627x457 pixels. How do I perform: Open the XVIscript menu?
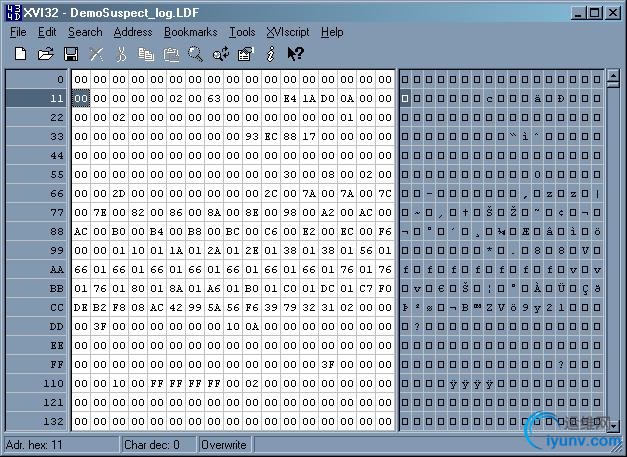[x=288, y=32]
